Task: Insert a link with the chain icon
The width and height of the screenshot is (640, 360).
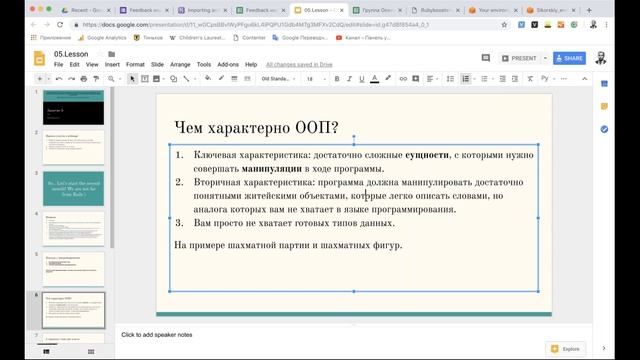Action: (x=403, y=79)
